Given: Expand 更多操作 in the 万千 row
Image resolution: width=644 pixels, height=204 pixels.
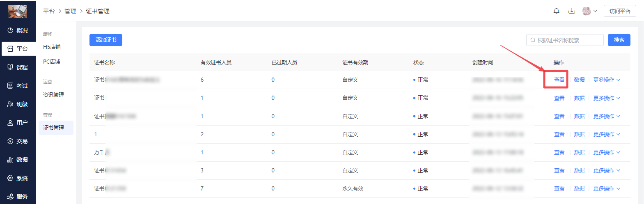Looking at the screenshot, I should click(x=607, y=152).
